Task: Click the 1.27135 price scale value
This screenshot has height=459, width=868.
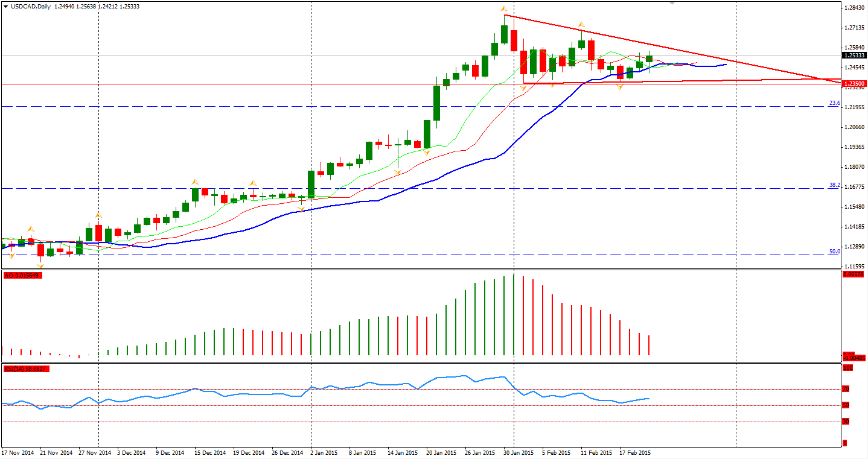Action: tap(856, 28)
